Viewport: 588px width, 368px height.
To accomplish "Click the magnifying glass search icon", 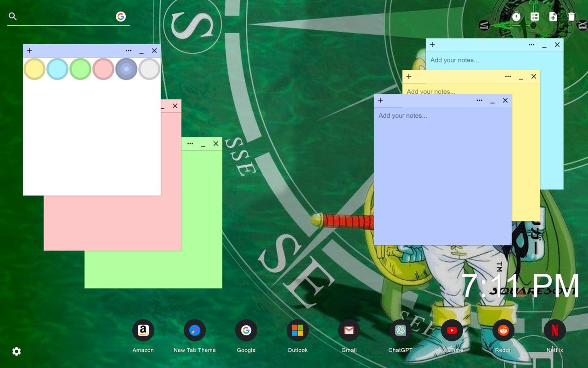I will pyautogui.click(x=13, y=17).
